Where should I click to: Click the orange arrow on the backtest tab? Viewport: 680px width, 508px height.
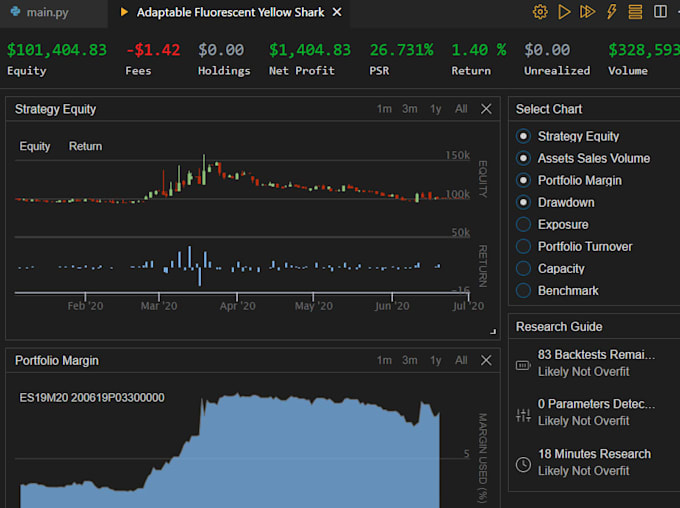[124, 12]
